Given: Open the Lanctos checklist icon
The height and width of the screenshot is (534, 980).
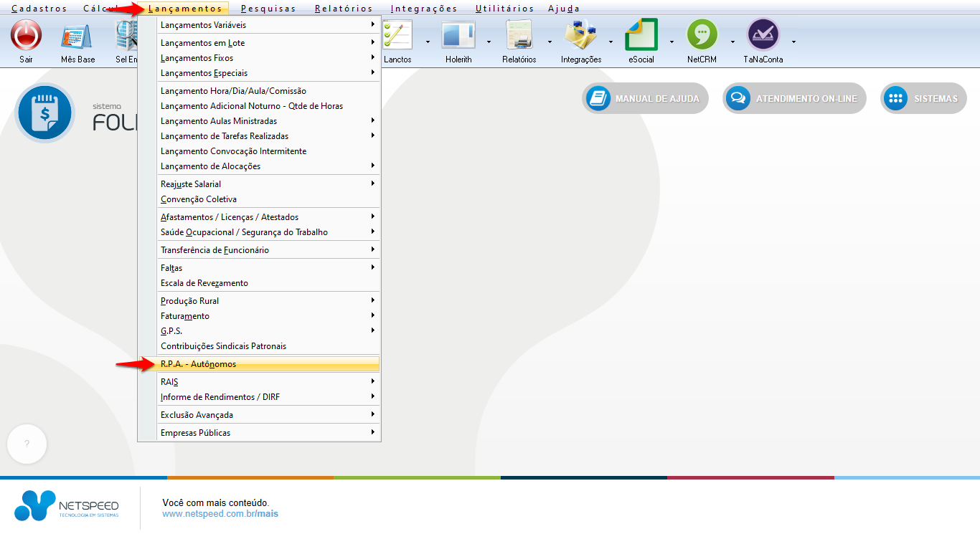Looking at the screenshot, I should coord(397,35).
